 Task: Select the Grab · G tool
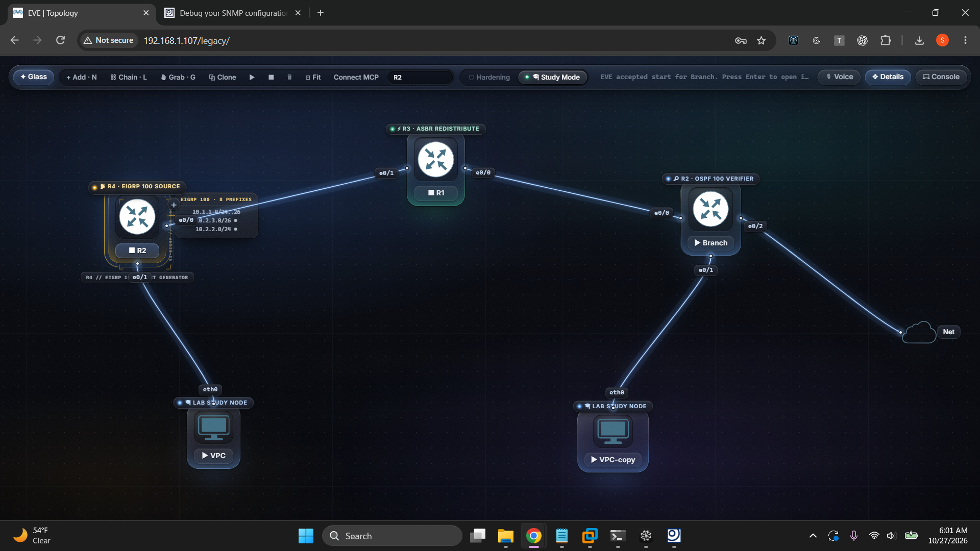tap(178, 77)
